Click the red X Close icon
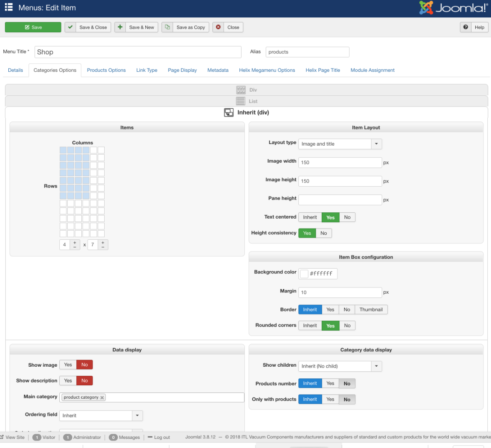Viewport: 491px width, 448px height. [218, 27]
